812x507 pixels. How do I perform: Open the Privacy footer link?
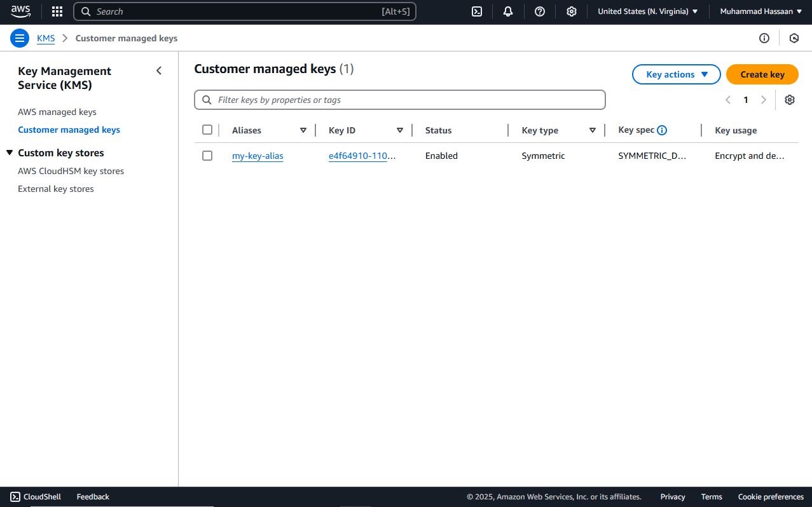(x=673, y=497)
